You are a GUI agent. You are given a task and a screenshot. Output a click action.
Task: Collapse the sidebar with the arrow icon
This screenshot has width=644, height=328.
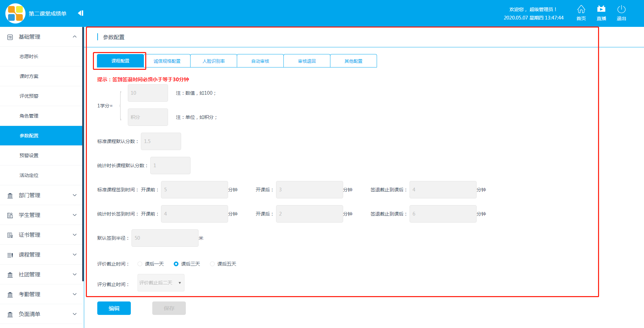click(x=80, y=13)
